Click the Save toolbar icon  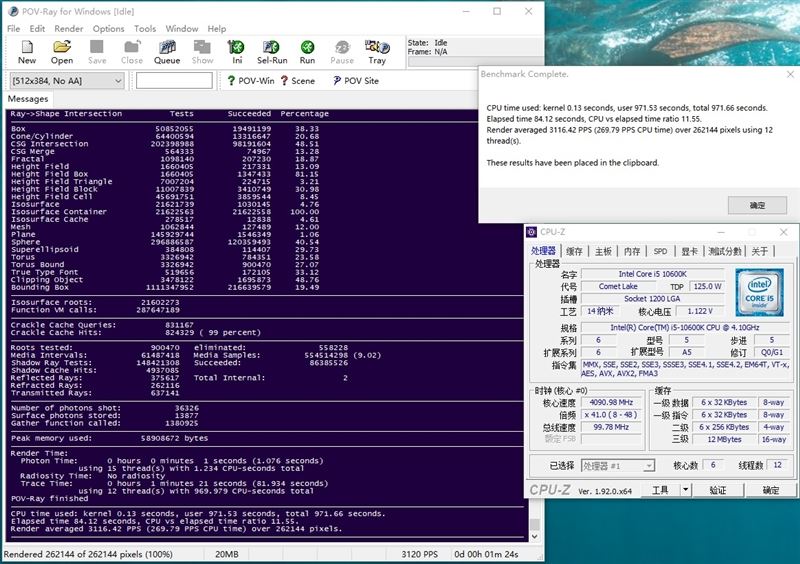pyautogui.click(x=97, y=52)
